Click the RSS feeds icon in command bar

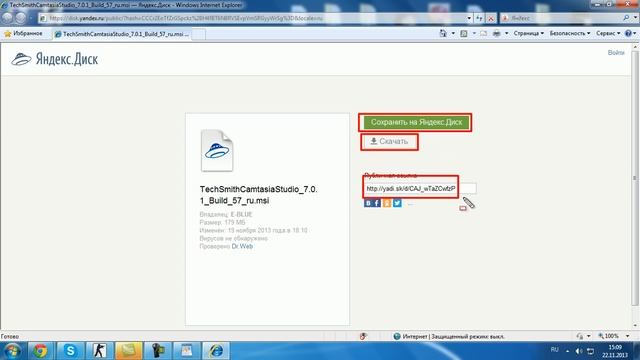[x=464, y=33]
